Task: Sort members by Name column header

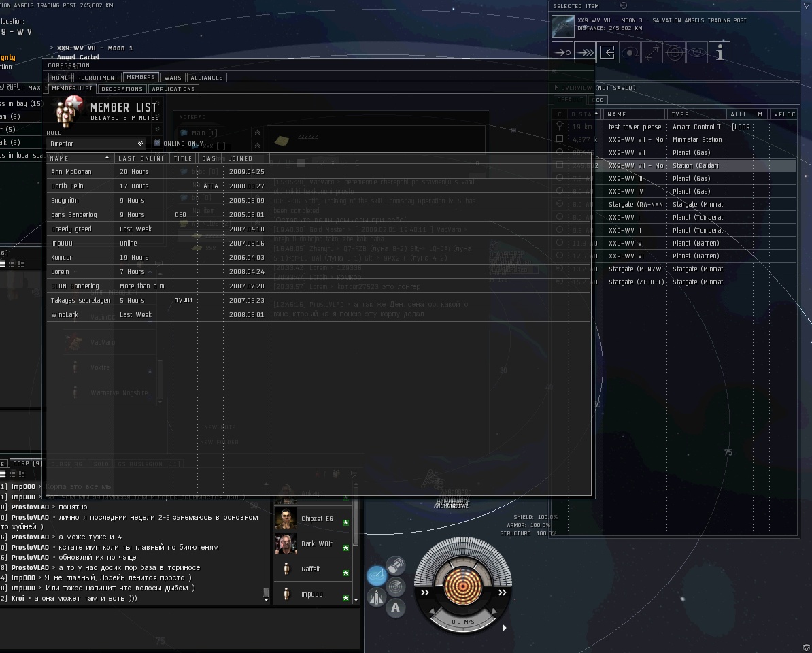Action: (x=80, y=158)
